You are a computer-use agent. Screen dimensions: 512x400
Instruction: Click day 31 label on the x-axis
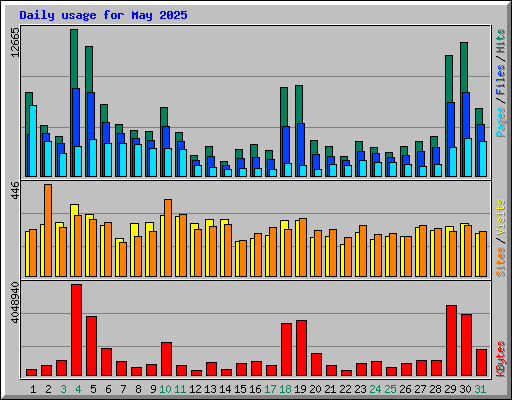[x=480, y=389]
